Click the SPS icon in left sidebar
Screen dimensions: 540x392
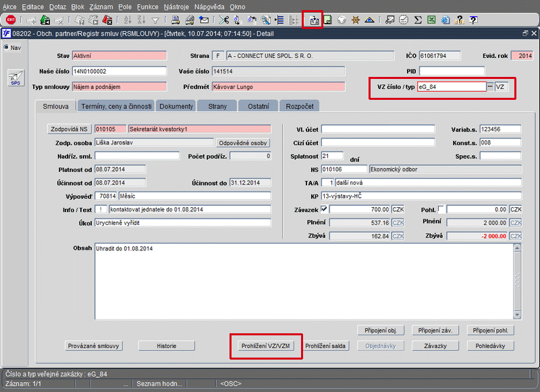(x=16, y=78)
